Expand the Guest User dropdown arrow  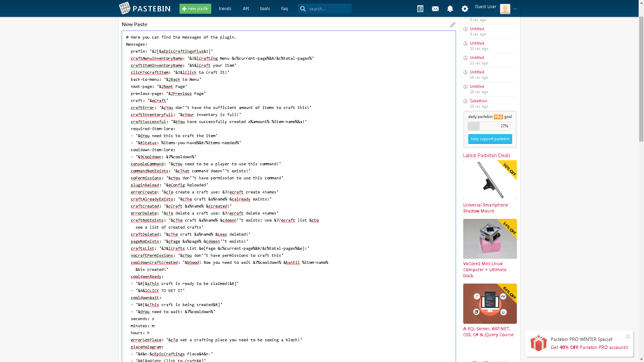(515, 9)
